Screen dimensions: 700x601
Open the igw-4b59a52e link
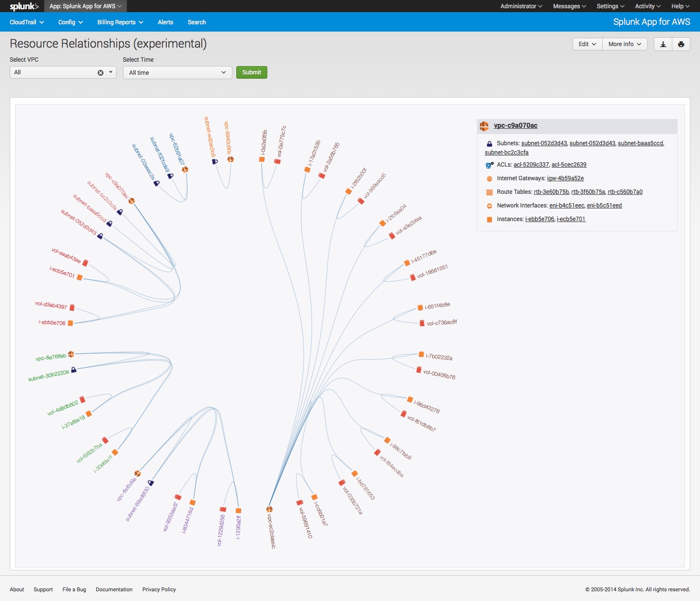click(x=565, y=178)
